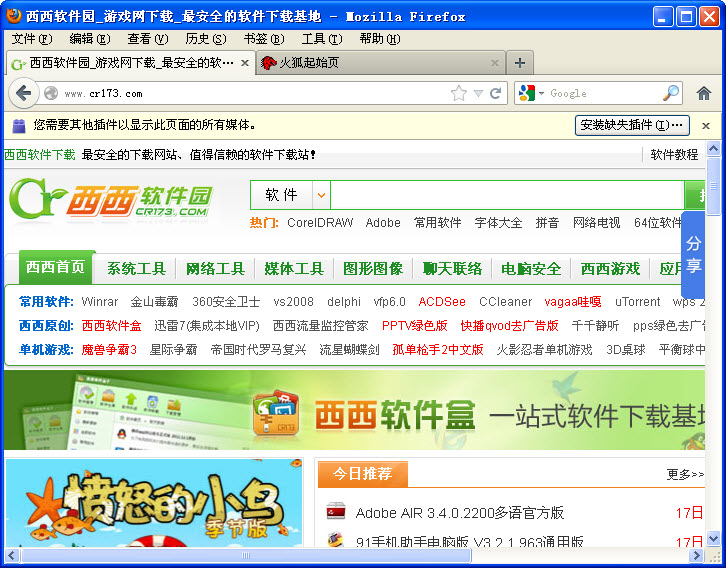Click the CorelDRAW hot keyword

(x=320, y=223)
